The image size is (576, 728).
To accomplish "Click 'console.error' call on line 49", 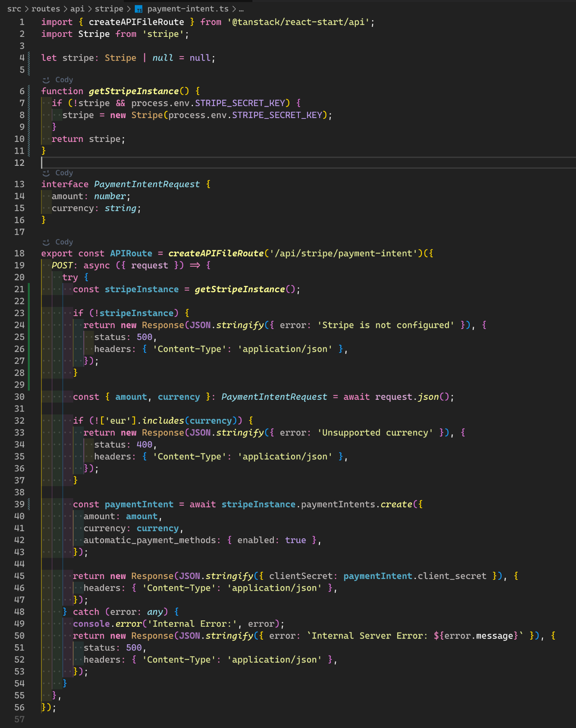I will click(x=107, y=624).
